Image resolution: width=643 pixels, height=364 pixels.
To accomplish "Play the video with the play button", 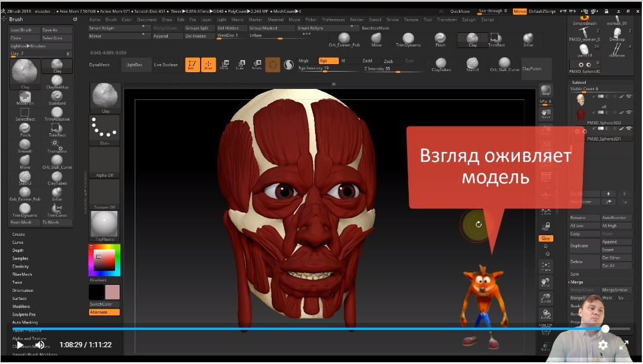I will pos(20,344).
